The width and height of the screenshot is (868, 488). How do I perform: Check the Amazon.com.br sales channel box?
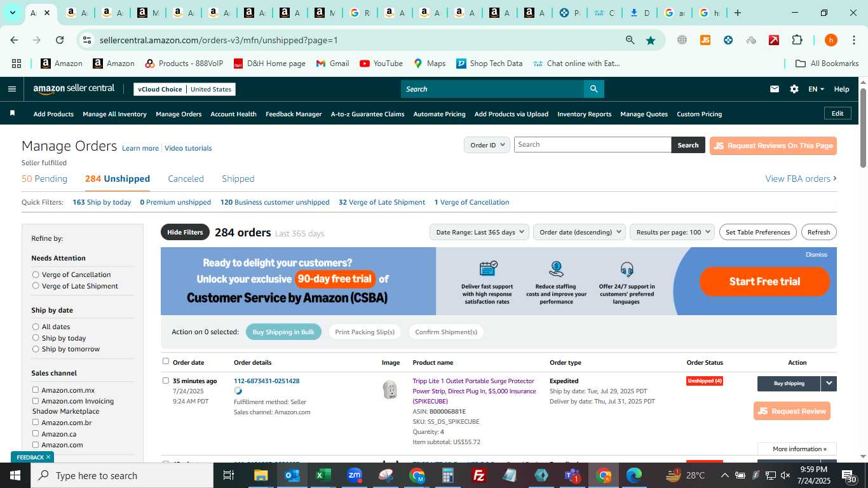click(36, 423)
